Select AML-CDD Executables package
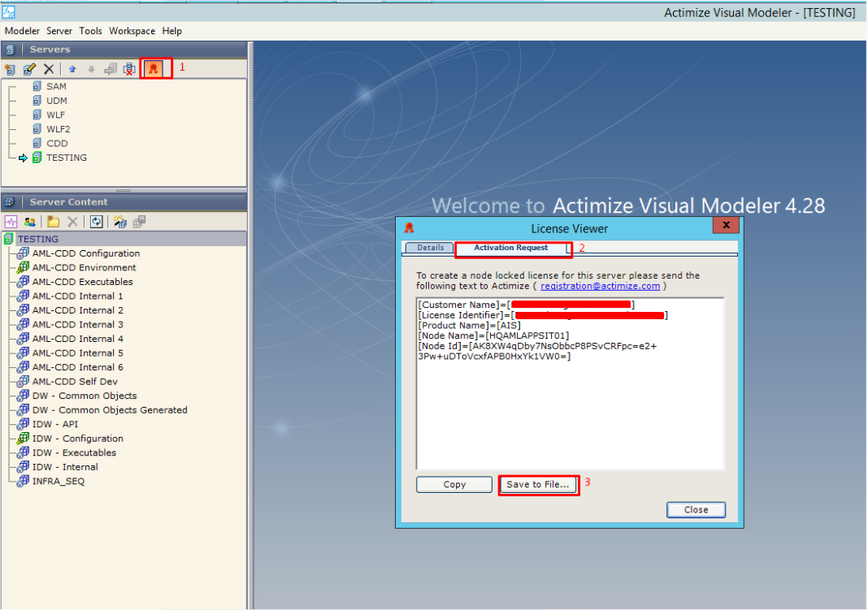The width and height of the screenshot is (868, 610). tap(82, 282)
